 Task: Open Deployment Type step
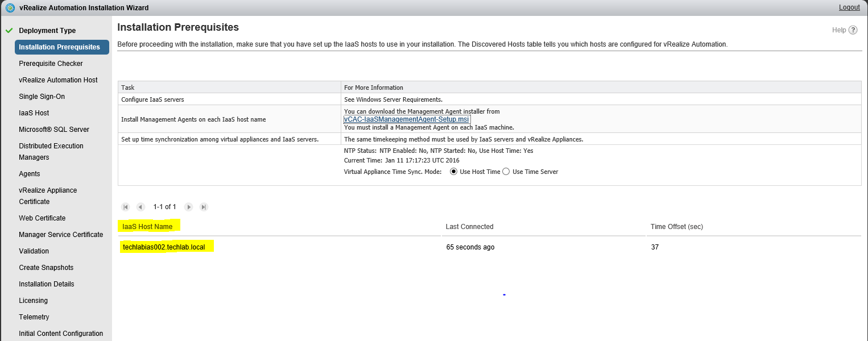(x=47, y=31)
